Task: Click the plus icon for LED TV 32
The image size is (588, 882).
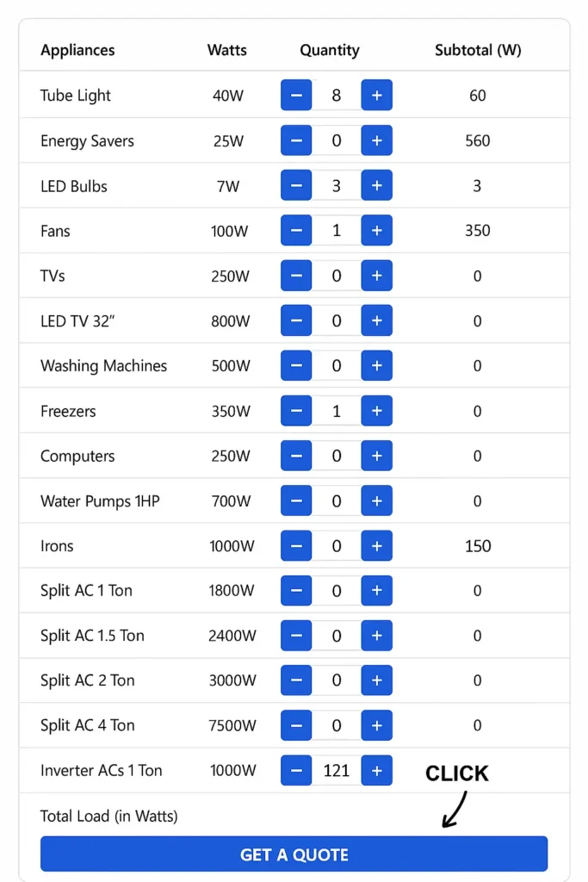Action: [376, 320]
